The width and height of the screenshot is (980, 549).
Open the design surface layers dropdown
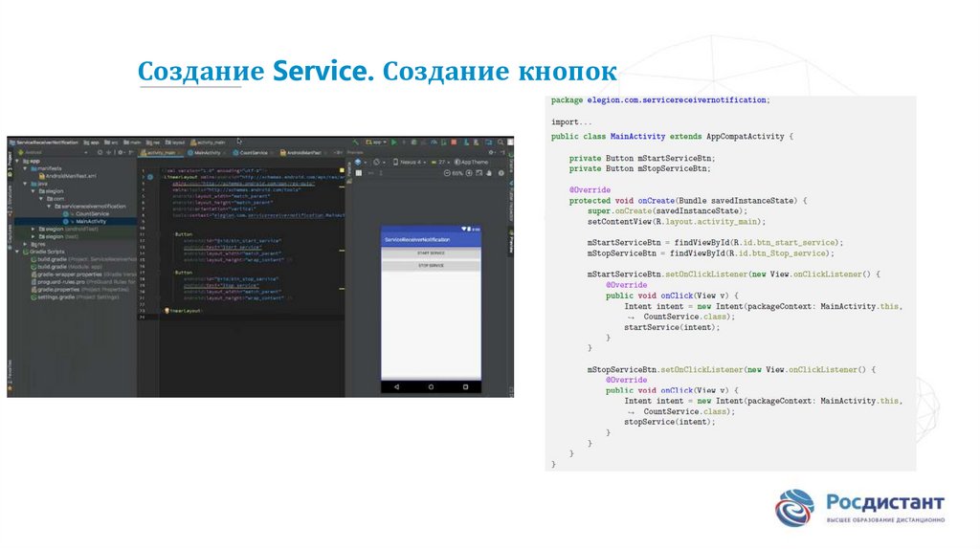(x=360, y=163)
